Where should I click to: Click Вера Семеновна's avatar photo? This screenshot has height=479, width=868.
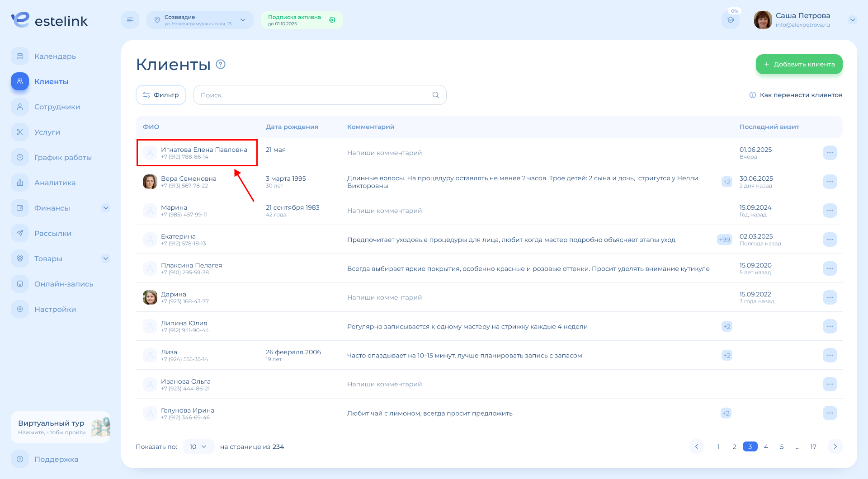150,182
